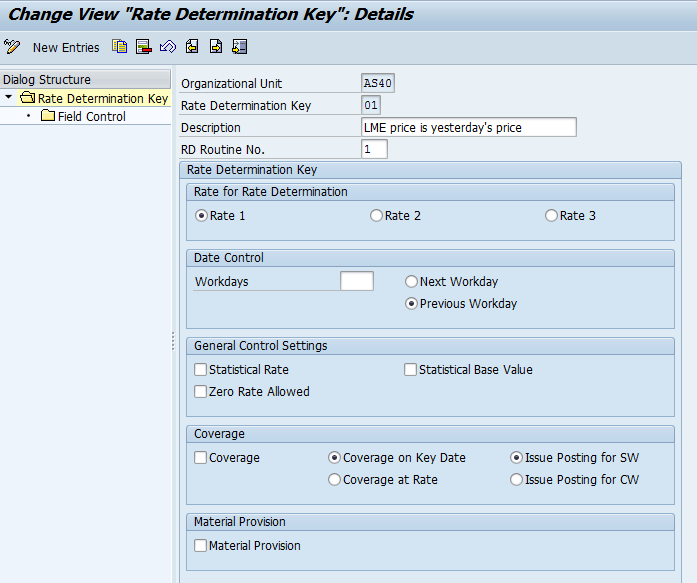
Task: Select the Rate 3 radio button
Action: tap(552, 216)
